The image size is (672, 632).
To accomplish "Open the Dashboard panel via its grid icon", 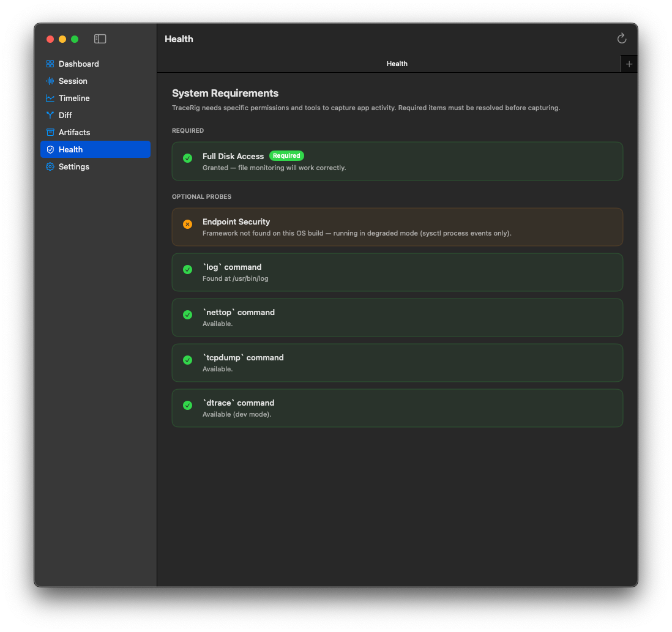I will click(x=49, y=64).
